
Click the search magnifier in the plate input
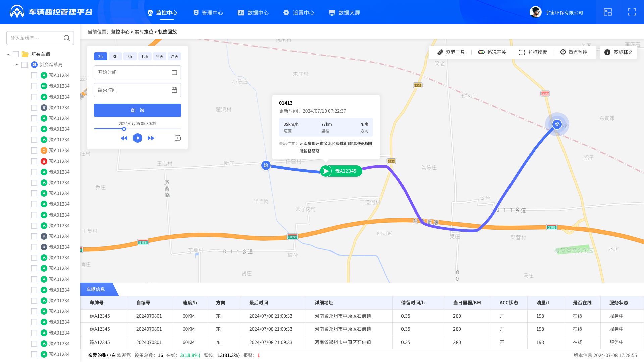pyautogui.click(x=67, y=38)
